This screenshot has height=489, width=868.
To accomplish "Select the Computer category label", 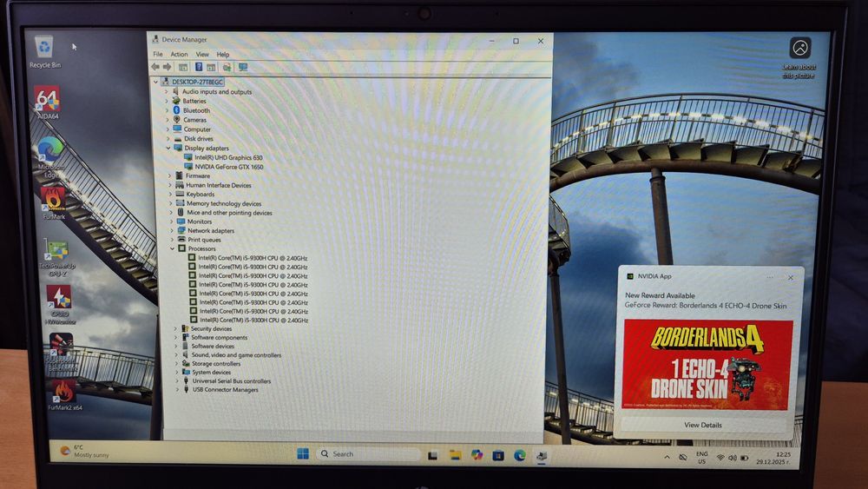I will coord(197,129).
